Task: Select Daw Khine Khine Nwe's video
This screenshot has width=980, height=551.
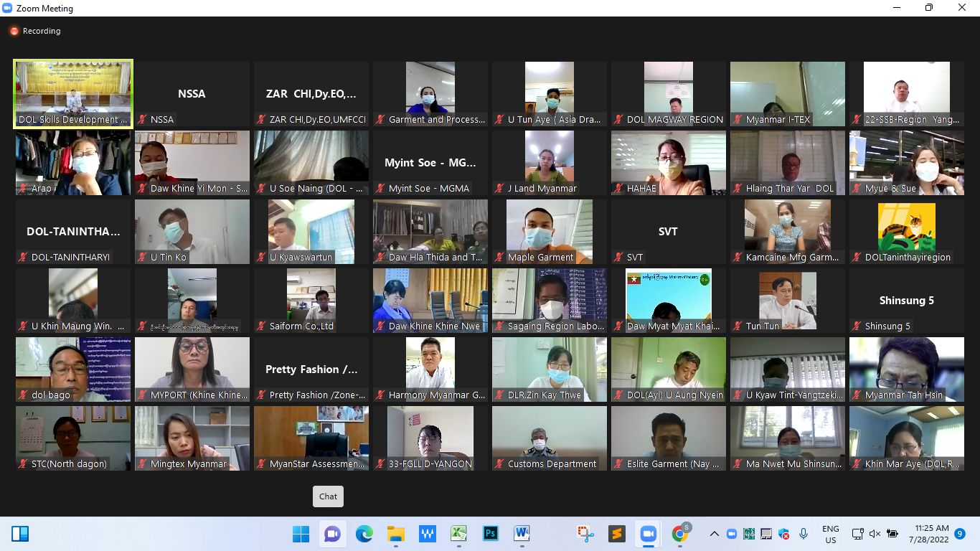Action: (430, 301)
